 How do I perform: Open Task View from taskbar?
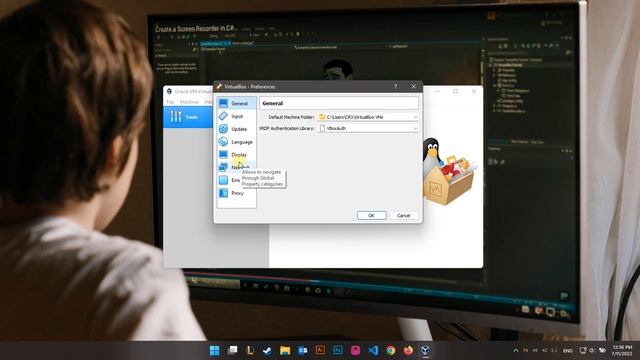point(232,350)
